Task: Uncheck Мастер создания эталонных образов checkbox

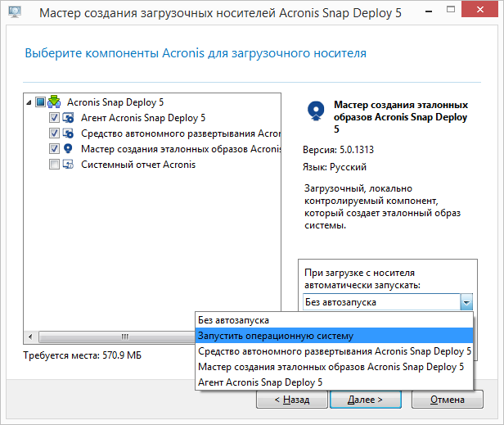Action: click(x=54, y=149)
